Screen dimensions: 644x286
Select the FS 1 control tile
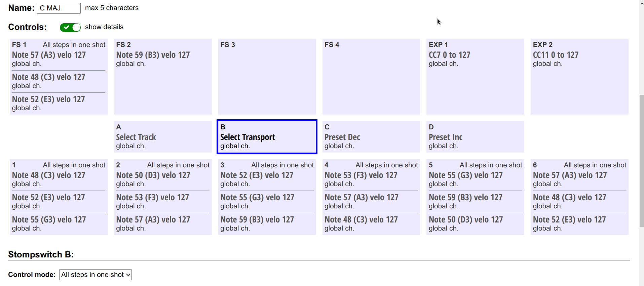(x=59, y=77)
